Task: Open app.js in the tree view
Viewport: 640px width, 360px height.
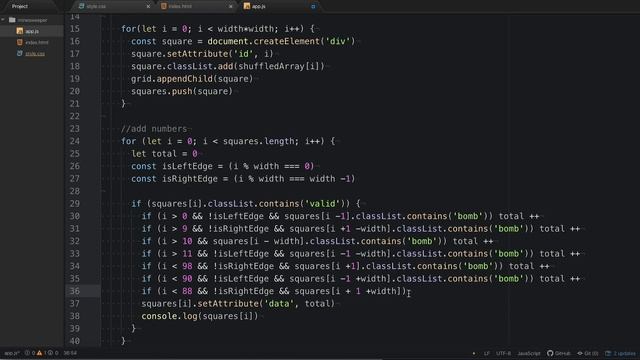Action: pyautogui.click(x=32, y=31)
